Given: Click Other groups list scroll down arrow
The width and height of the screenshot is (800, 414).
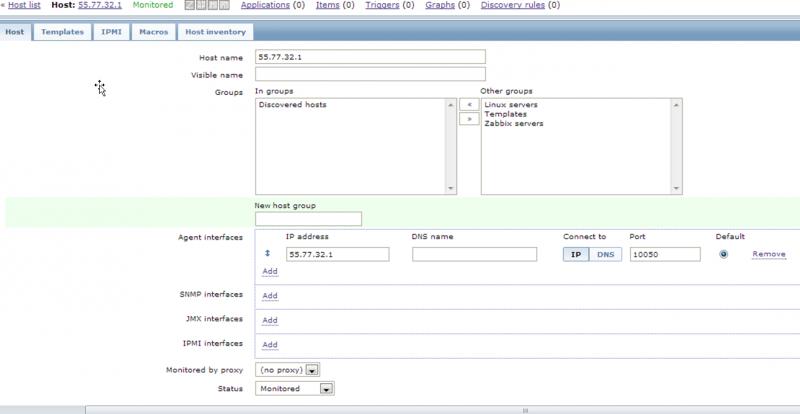Looking at the screenshot, I should 677,188.
